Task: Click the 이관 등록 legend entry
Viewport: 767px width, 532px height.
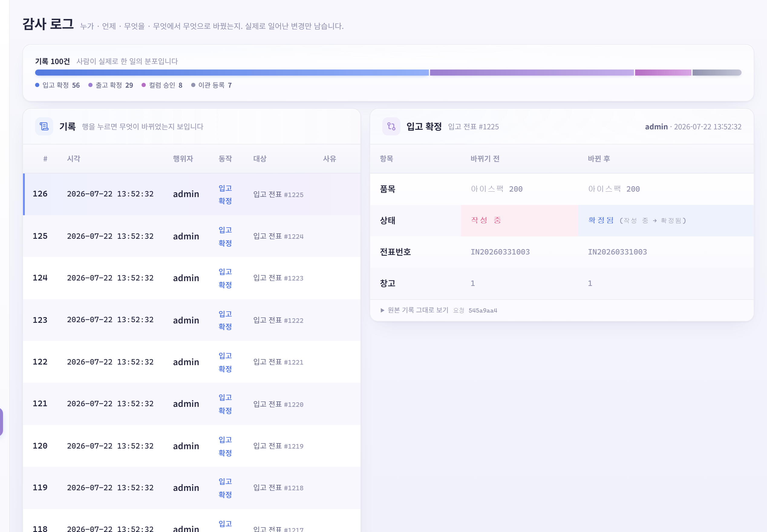Action: [211, 85]
